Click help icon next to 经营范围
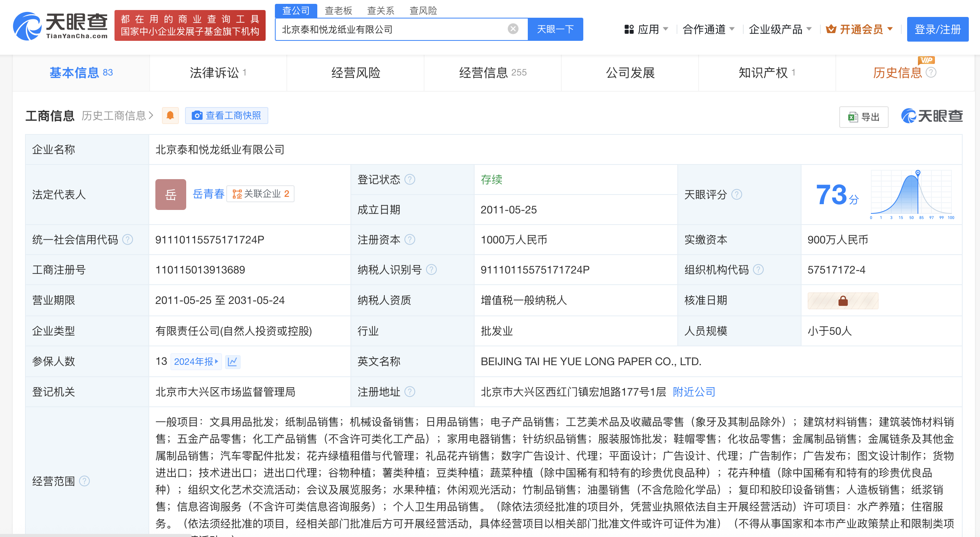 tap(84, 481)
